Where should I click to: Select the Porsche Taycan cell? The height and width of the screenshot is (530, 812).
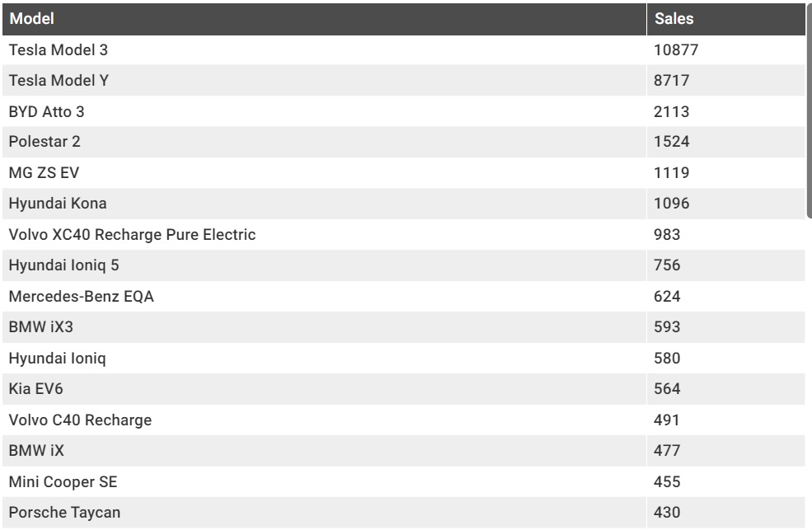[x=64, y=513]
